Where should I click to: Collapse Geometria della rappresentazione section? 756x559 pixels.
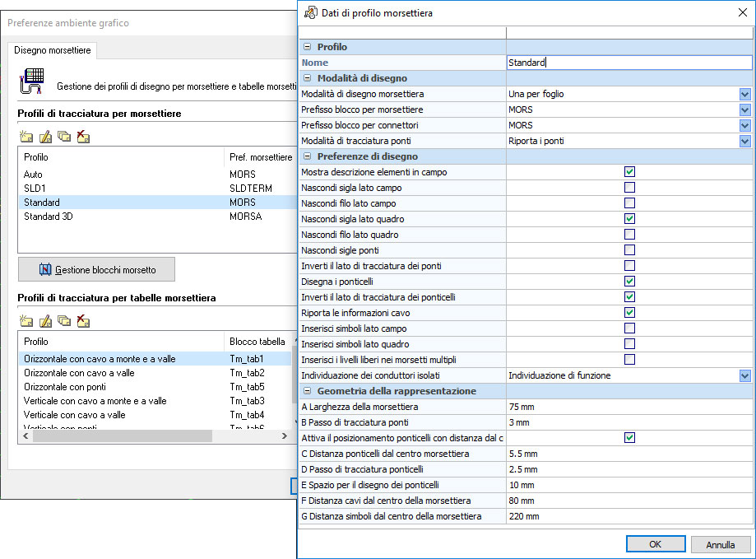(x=307, y=391)
